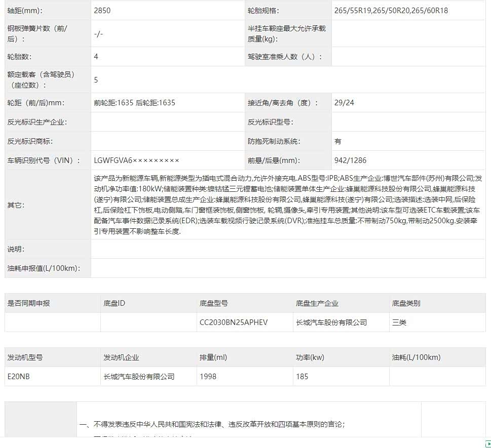Click the 轮胎数 value 4
The width and height of the screenshot is (491, 448).
(x=96, y=57)
